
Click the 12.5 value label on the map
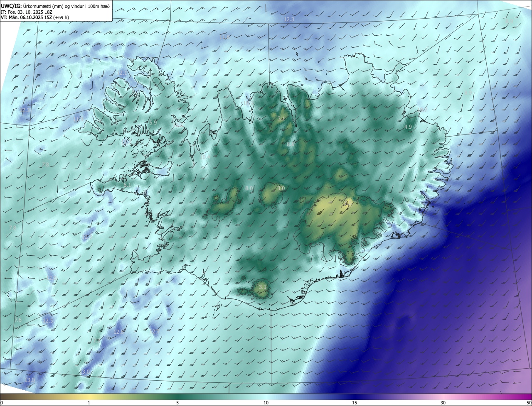[48, 321]
